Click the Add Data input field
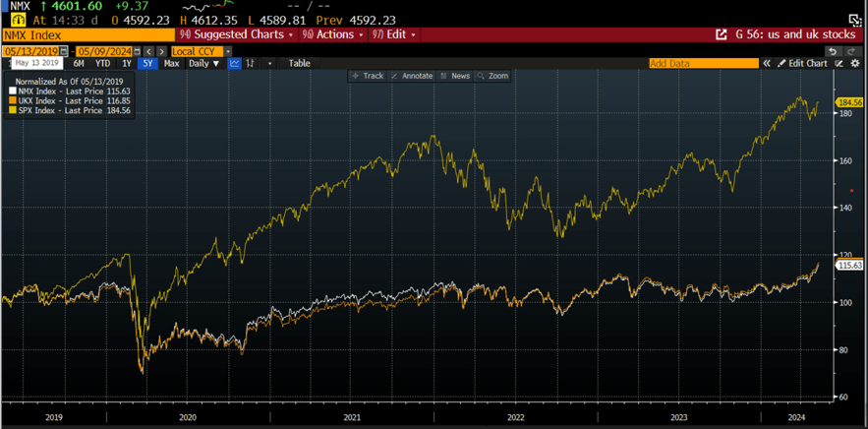Screen dimensions: 868x429 704,63
